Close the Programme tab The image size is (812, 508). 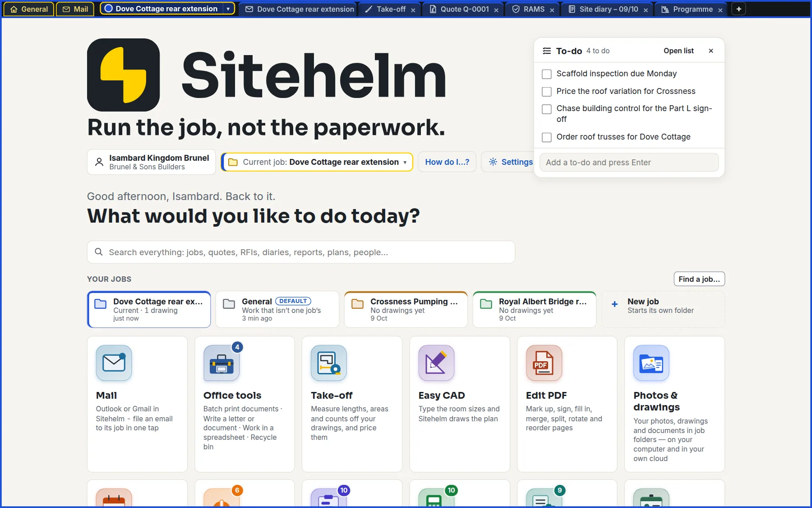click(720, 10)
